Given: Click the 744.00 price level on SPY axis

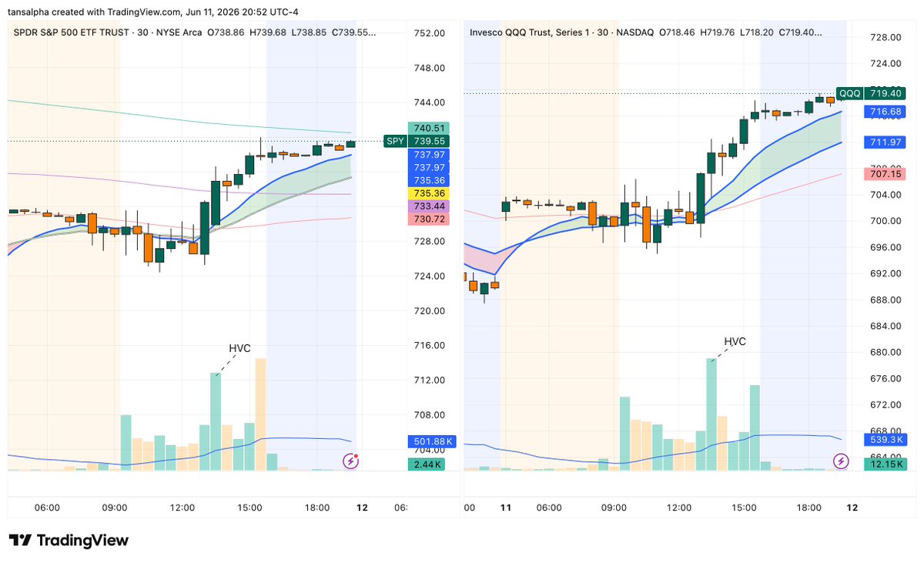Looking at the screenshot, I should click(430, 102).
